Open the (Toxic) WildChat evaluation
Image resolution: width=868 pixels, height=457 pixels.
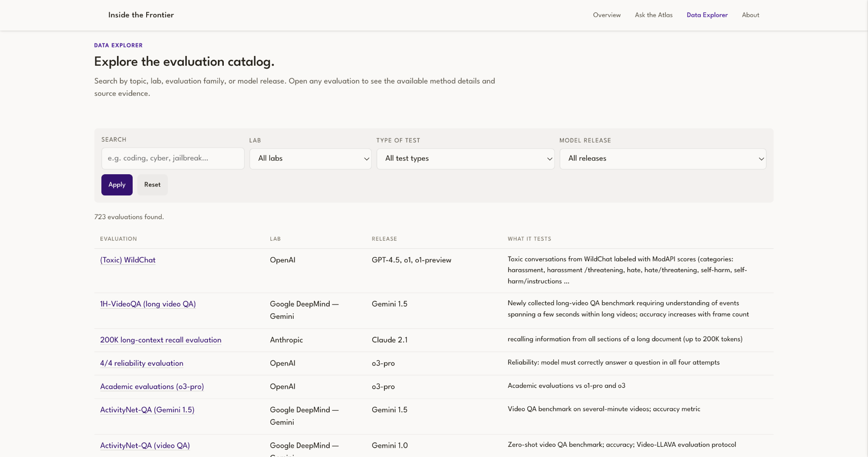(128, 260)
